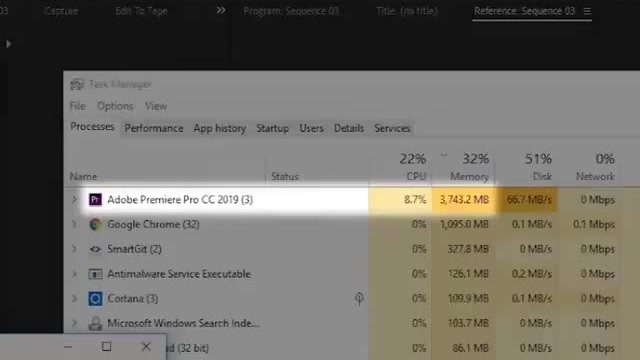Viewport: 640px width, 360px height.
Task: Sort processes by the CPU column
Action: 400,167
